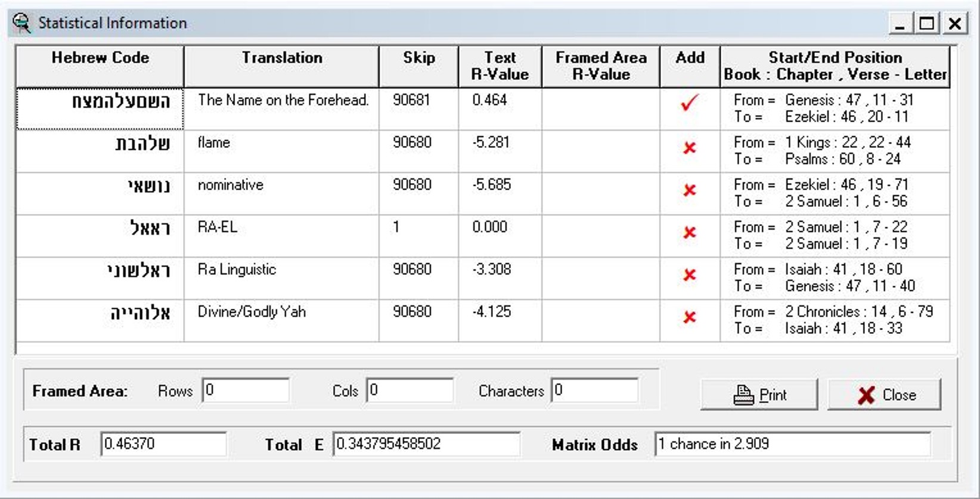Click the Skip column header
The width and height of the screenshot is (980, 499).
coord(419,66)
